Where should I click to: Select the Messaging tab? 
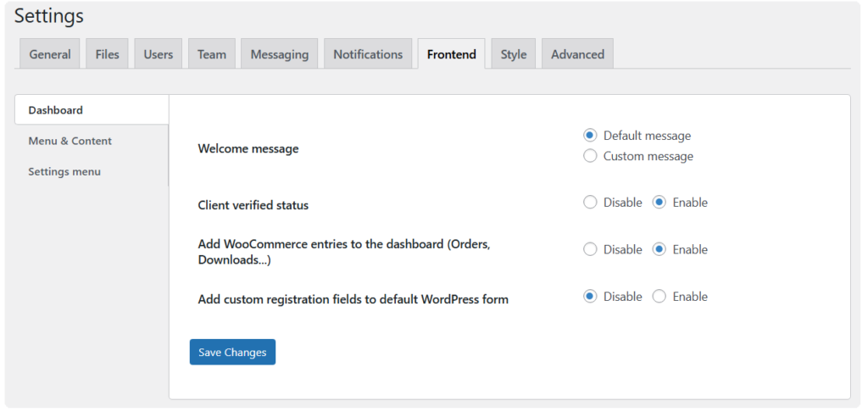tap(279, 54)
